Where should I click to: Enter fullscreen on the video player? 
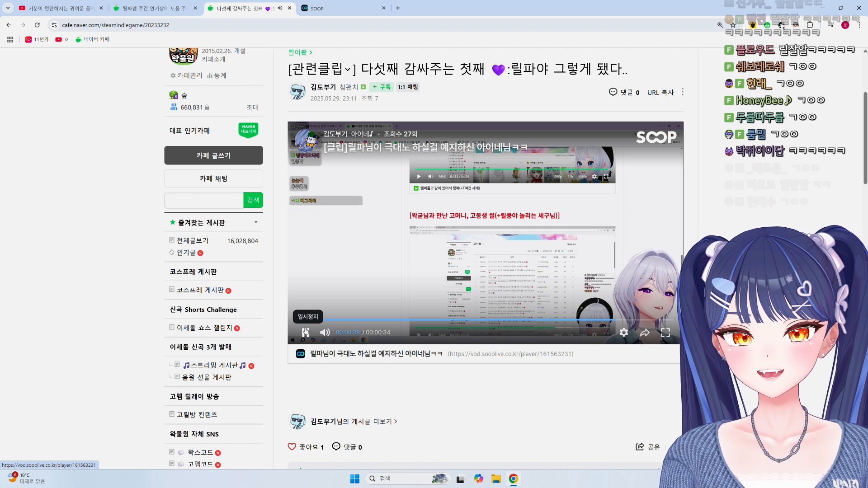(x=665, y=333)
